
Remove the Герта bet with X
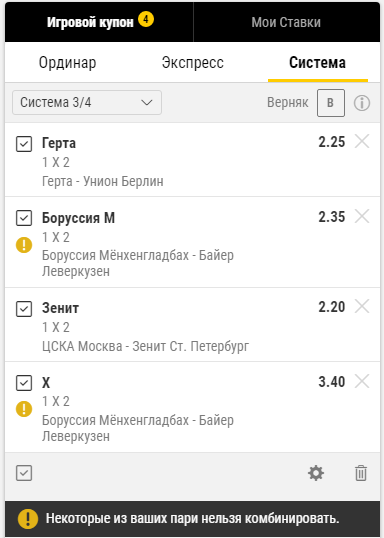click(362, 141)
